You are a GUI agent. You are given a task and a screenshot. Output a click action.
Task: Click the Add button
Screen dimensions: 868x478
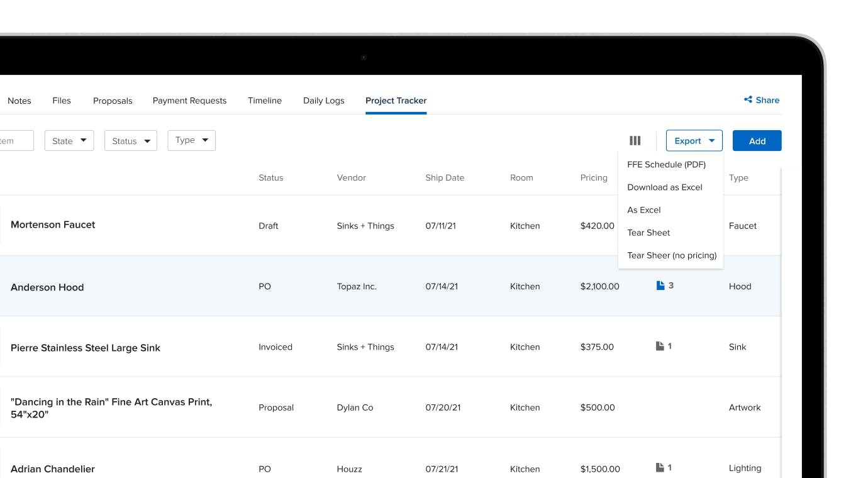click(x=757, y=140)
